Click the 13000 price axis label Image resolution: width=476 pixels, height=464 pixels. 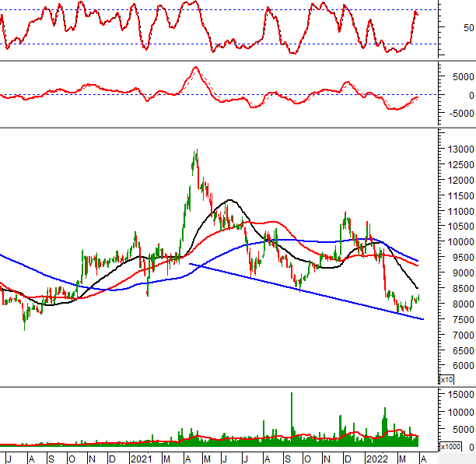click(460, 149)
